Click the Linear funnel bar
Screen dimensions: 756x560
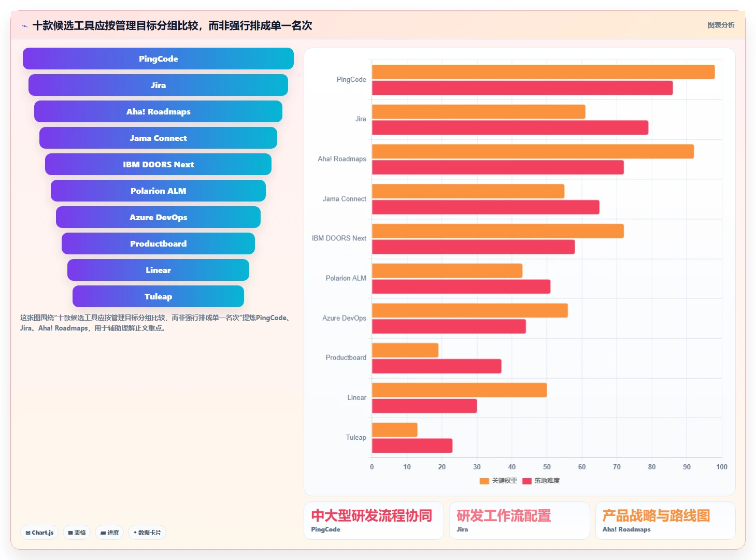click(158, 270)
